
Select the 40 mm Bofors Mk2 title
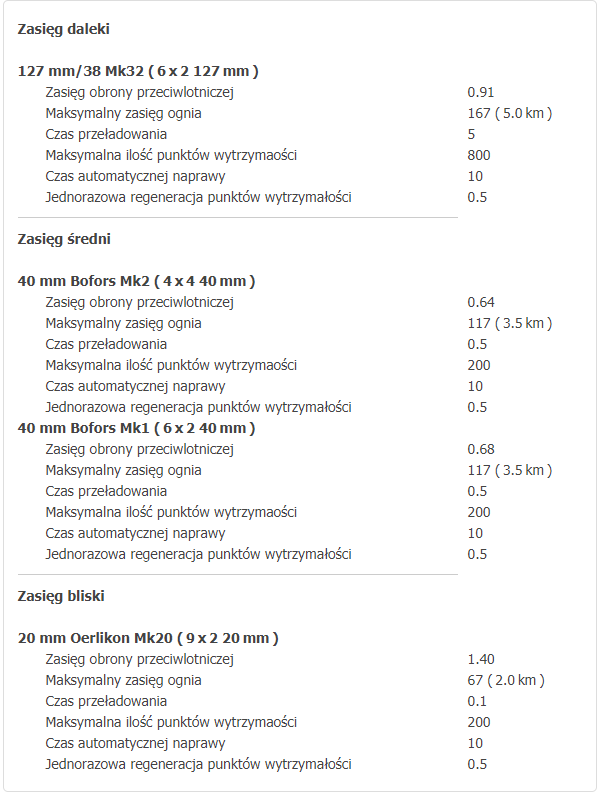click(136, 281)
